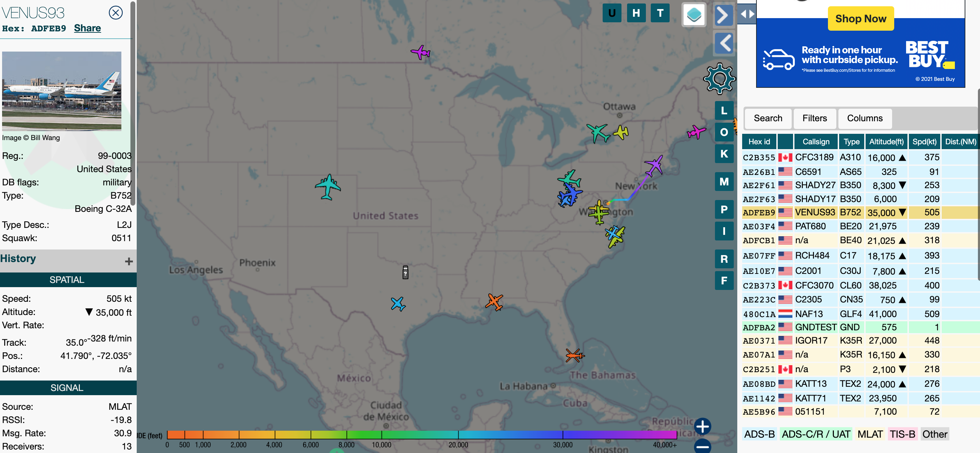The width and height of the screenshot is (980, 453).
Task: Toggle the T tracks button
Action: point(660,13)
